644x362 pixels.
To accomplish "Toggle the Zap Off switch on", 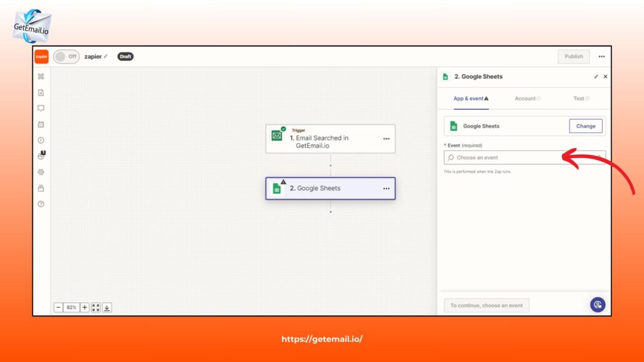I will pos(66,56).
